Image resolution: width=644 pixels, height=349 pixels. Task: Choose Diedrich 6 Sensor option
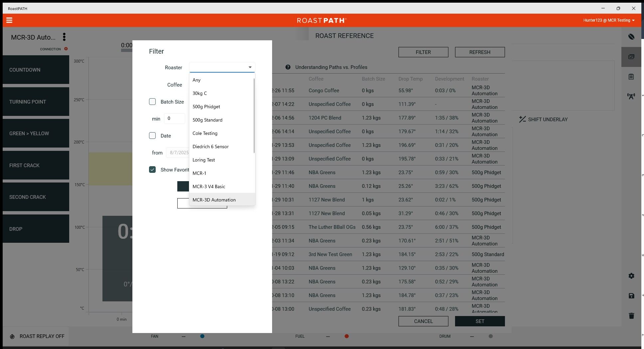222,147
